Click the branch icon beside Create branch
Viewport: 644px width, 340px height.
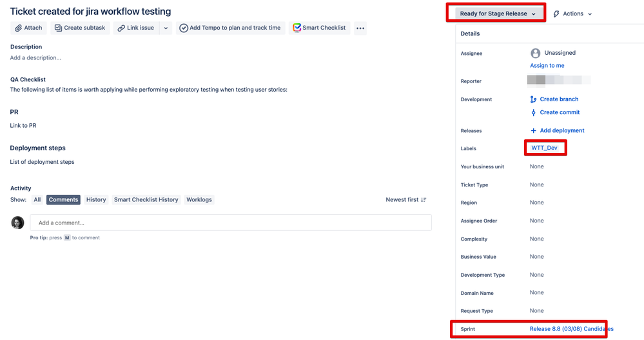pyautogui.click(x=533, y=99)
